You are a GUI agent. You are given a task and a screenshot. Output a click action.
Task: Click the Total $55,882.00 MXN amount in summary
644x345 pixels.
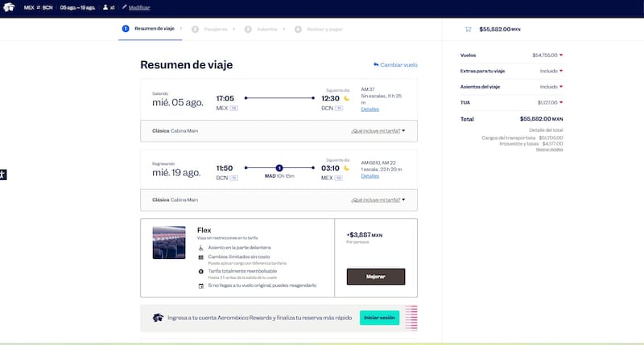(x=541, y=119)
